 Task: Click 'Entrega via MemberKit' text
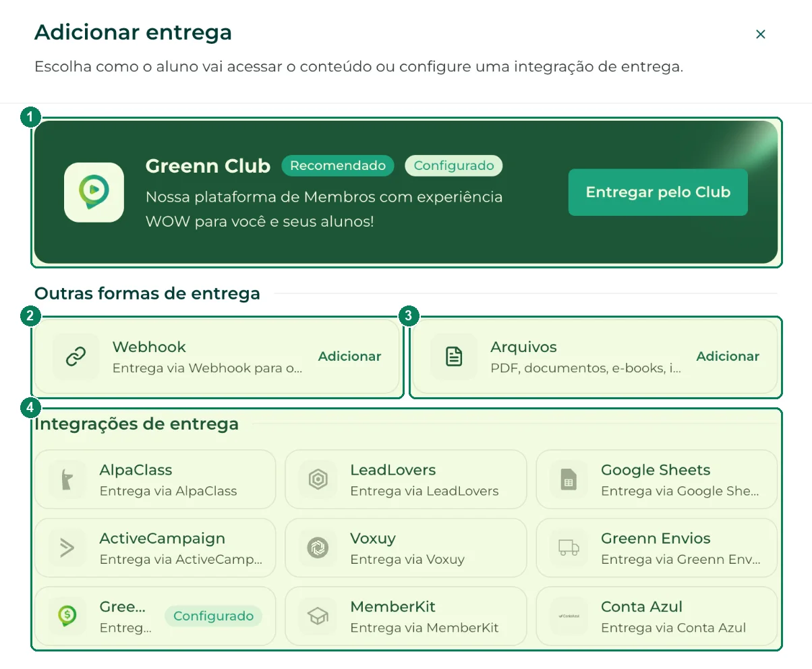424,629
